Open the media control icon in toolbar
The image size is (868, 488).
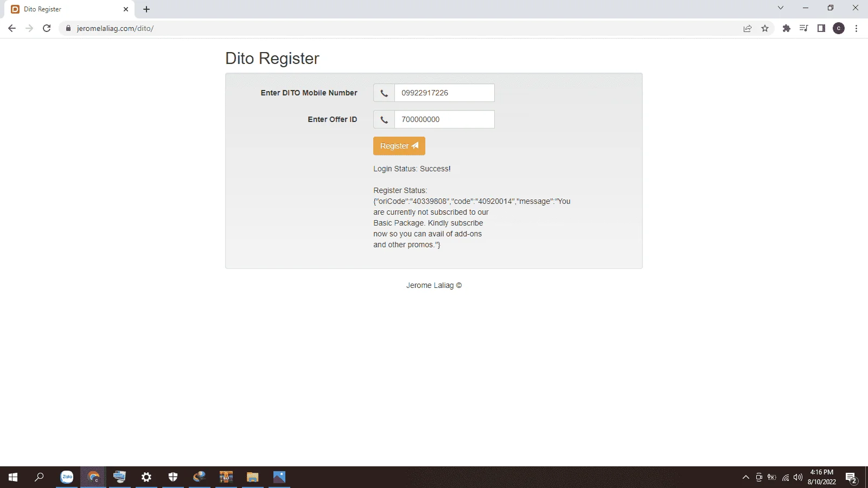pos(804,28)
